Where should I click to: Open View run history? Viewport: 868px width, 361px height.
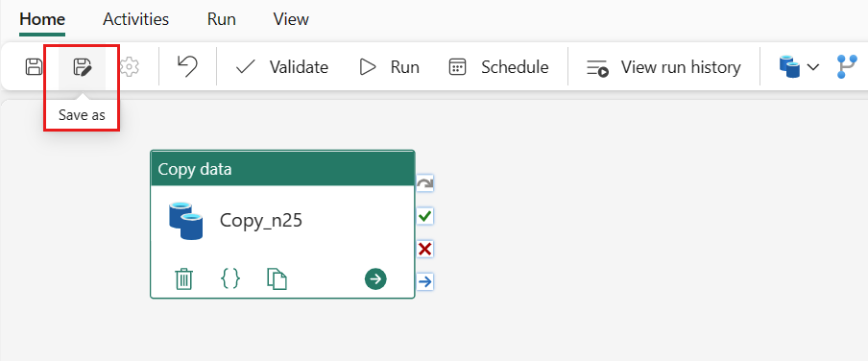(663, 67)
